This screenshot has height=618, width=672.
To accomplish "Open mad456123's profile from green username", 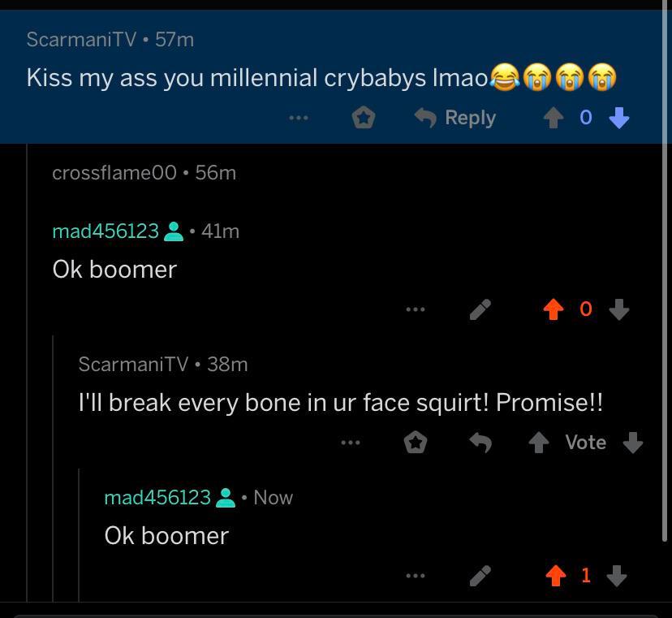I will coord(106,231).
